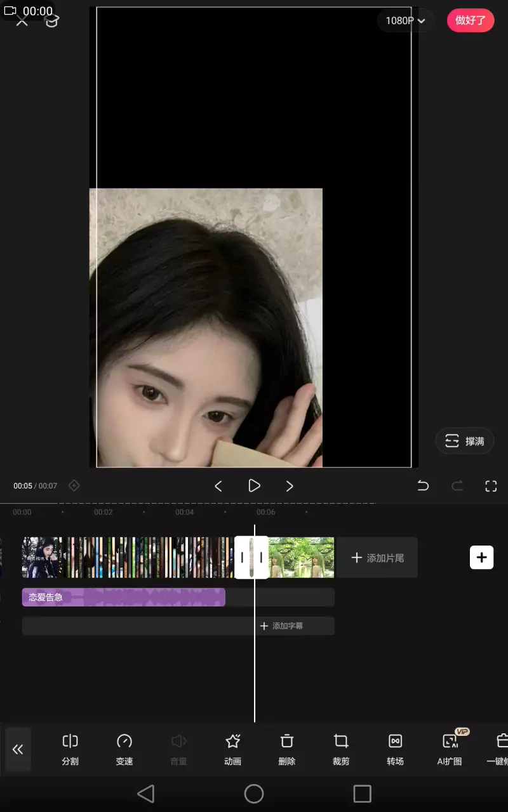Open the 1080P resolution dropdown

tap(405, 21)
